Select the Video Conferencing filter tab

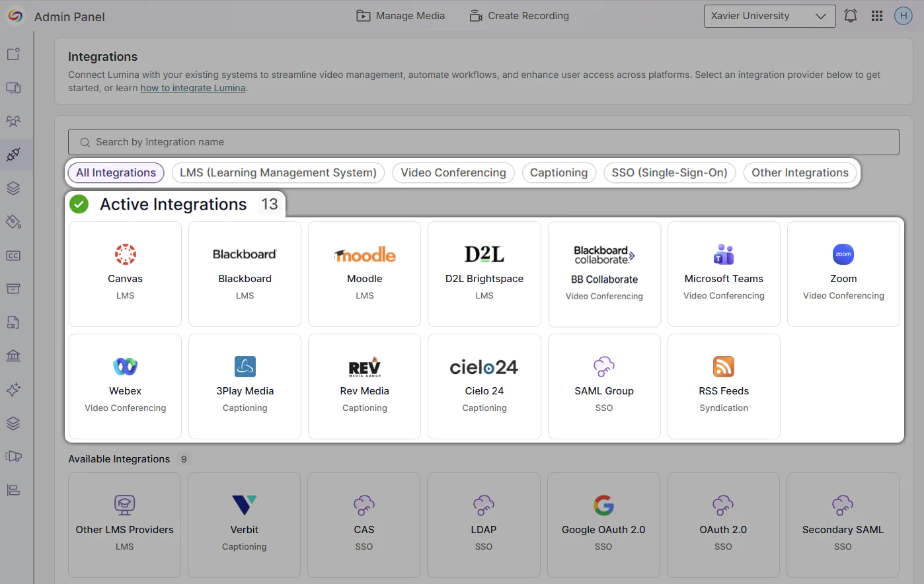(453, 172)
